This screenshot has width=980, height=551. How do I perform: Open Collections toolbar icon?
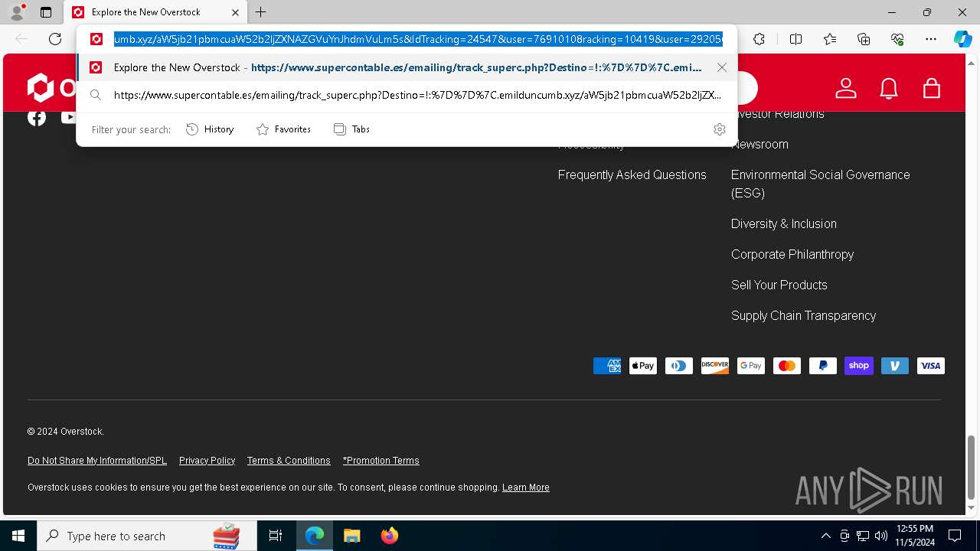(864, 39)
